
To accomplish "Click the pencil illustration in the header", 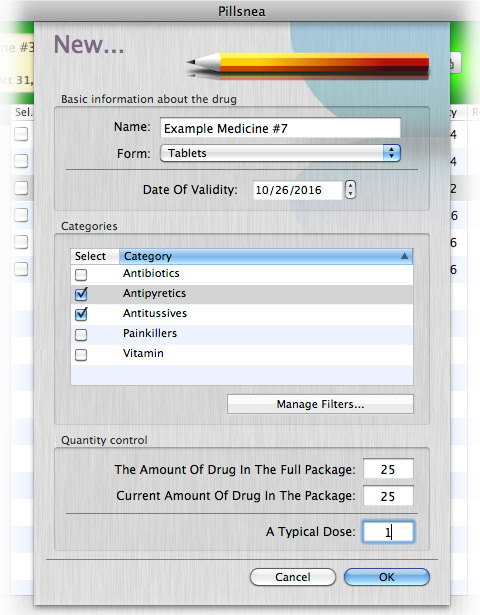I will pyautogui.click(x=307, y=66).
